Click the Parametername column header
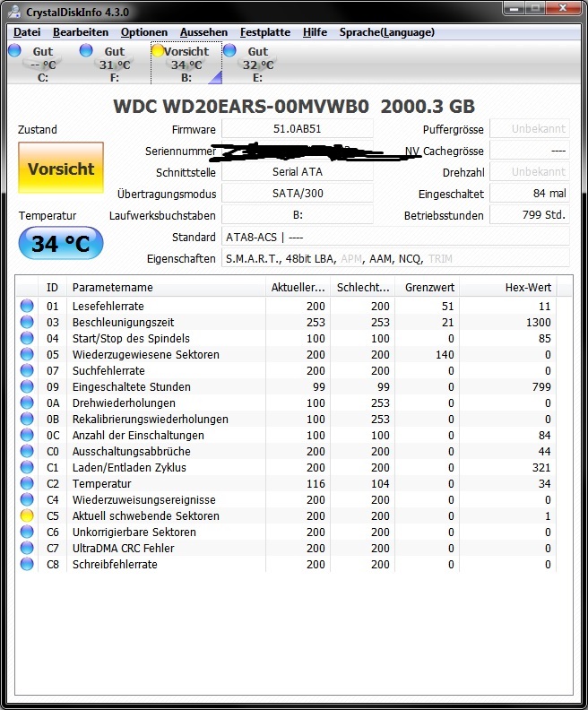Image resolution: width=588 pixels, height=710 pixels. click(x=166, y=288)
